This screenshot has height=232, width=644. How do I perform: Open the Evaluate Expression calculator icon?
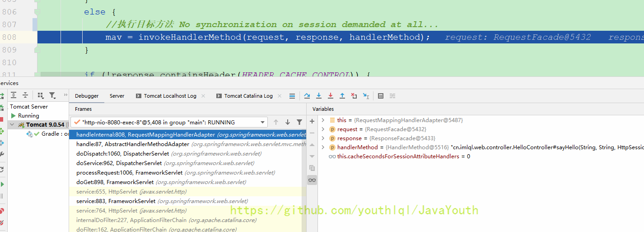[381, 96]
